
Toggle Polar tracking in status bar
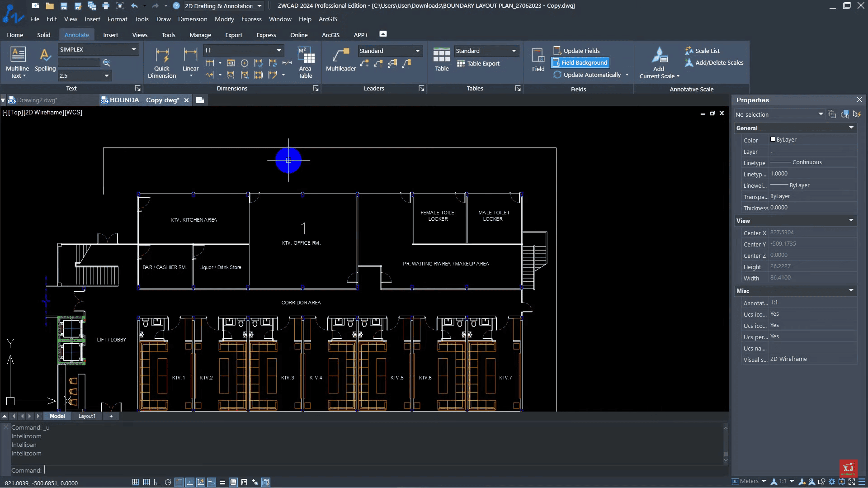(168, 482)
